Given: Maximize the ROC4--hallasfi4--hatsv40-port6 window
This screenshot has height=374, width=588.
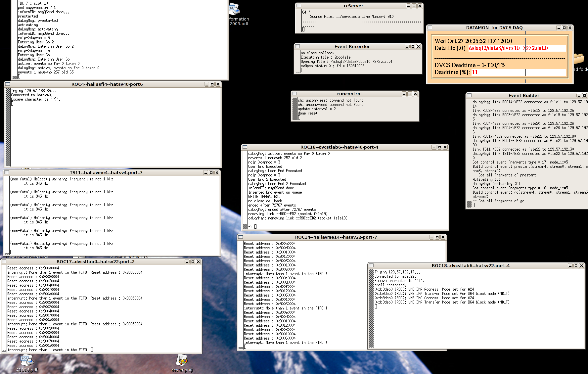Looking at the screenshot, I should pos(212,84).
